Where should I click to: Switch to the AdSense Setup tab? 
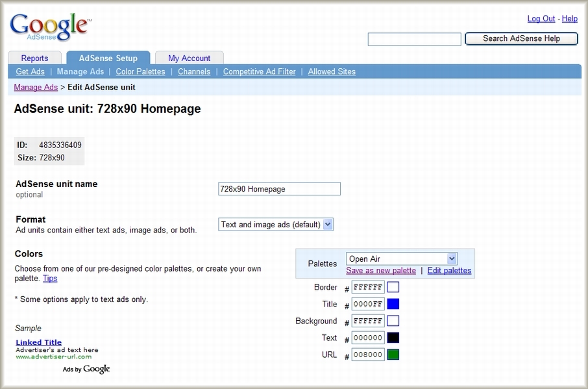click(x=108, y=58)
